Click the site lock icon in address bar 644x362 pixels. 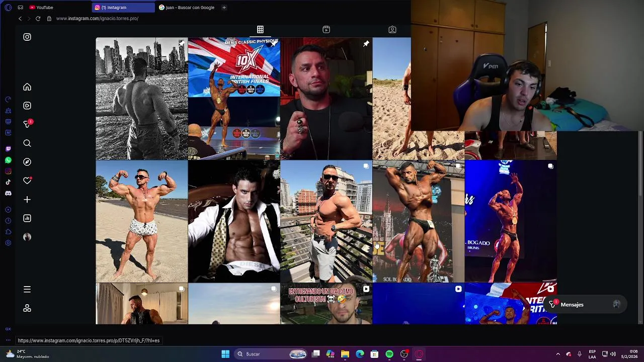tap(49, 19)
